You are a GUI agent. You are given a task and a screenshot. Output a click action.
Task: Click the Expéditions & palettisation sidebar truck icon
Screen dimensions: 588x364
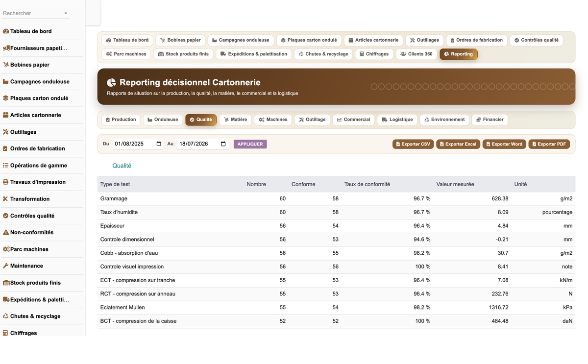[6, 299]
